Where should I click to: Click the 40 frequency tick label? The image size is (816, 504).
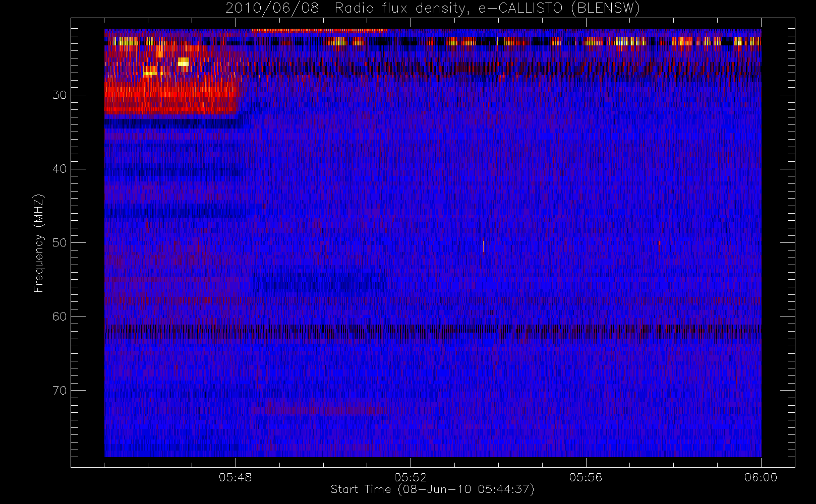(x=60, y=169)
